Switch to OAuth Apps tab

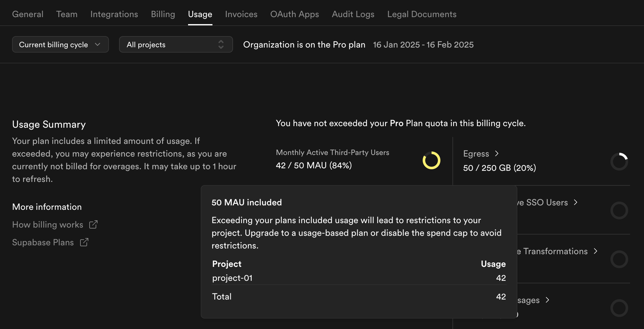[x=294, y=14]
